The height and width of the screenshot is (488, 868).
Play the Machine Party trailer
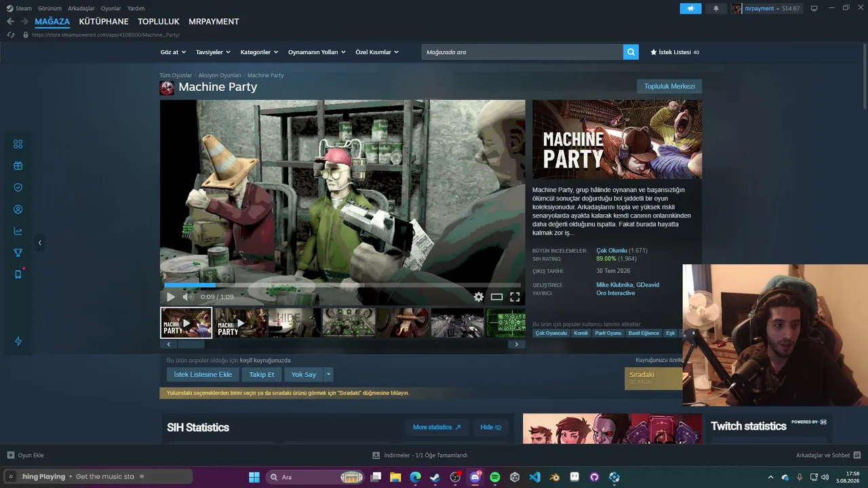(x=170, y=297)
